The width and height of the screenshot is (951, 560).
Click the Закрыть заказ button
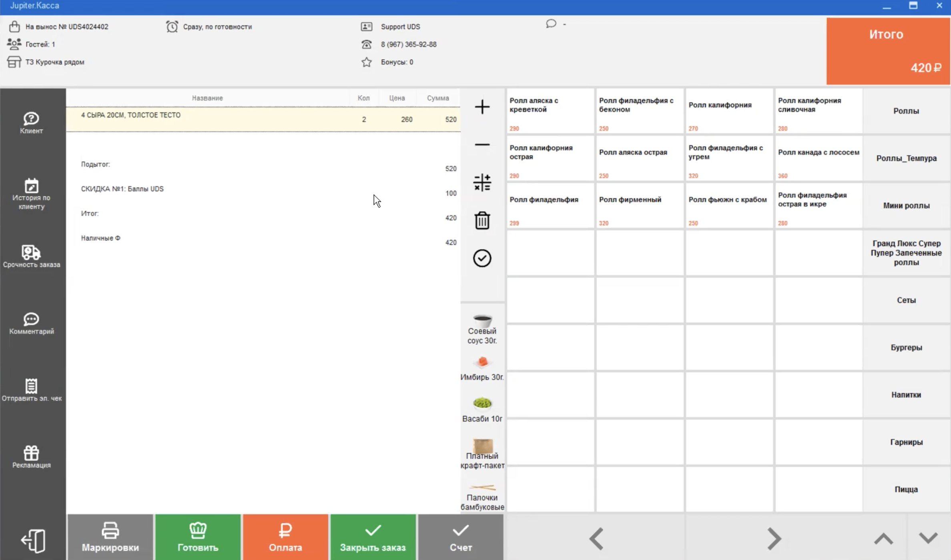pos(373,537)
